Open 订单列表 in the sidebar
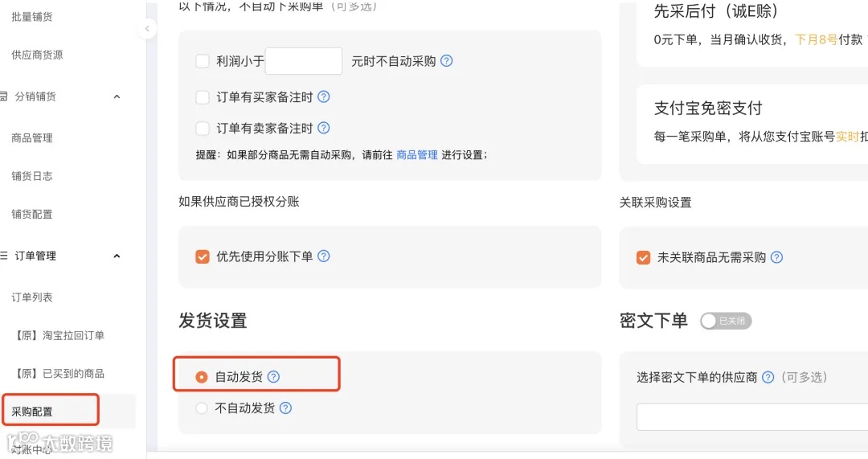The width and height of the screenshot is (868, 459). point(32,297)
